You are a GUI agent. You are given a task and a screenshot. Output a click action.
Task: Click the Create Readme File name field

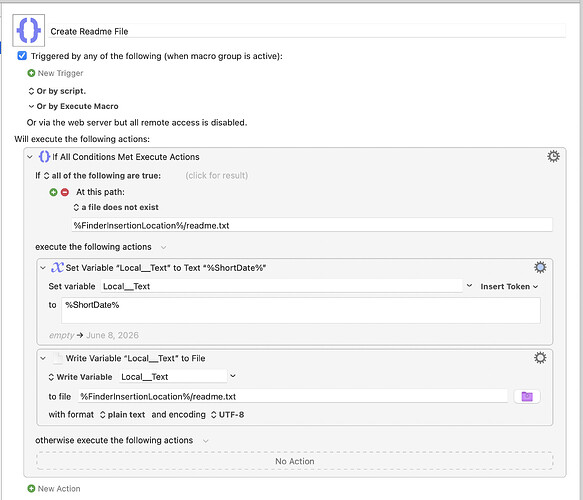[307, 31]
